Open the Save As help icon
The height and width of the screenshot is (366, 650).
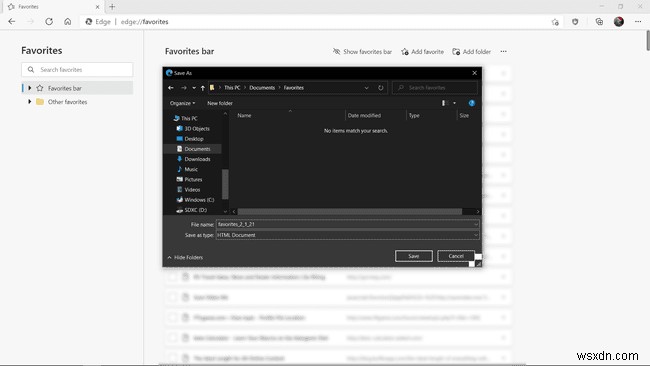tap(472, 103)
